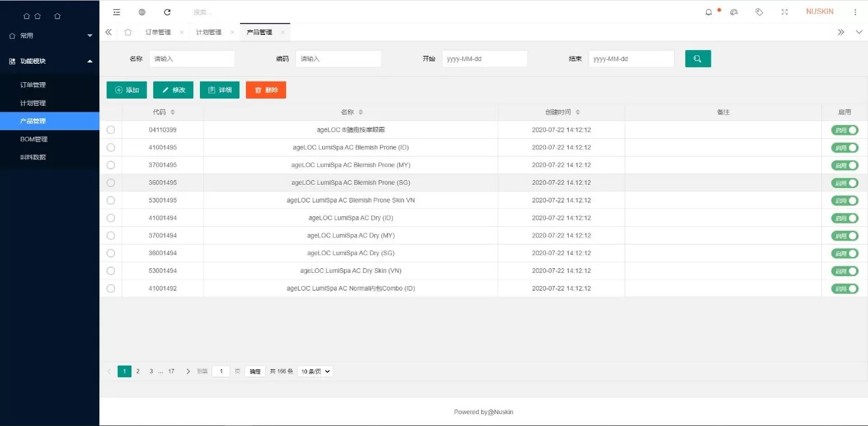Select the radio button for row 37001495
The height and width of the screenshot is (426, 868).
(x=110, y=165)
